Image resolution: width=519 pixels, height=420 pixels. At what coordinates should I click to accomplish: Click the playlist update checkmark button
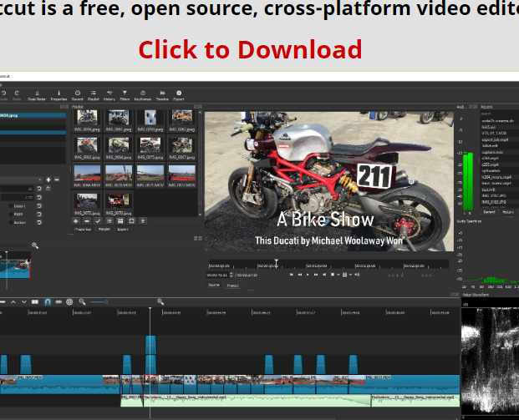point(98,221)
